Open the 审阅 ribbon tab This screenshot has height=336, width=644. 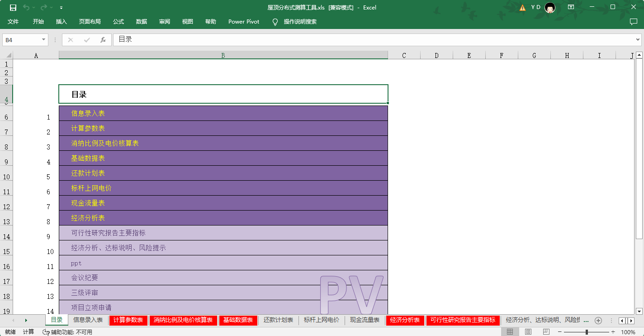click(x=165, y=21)
